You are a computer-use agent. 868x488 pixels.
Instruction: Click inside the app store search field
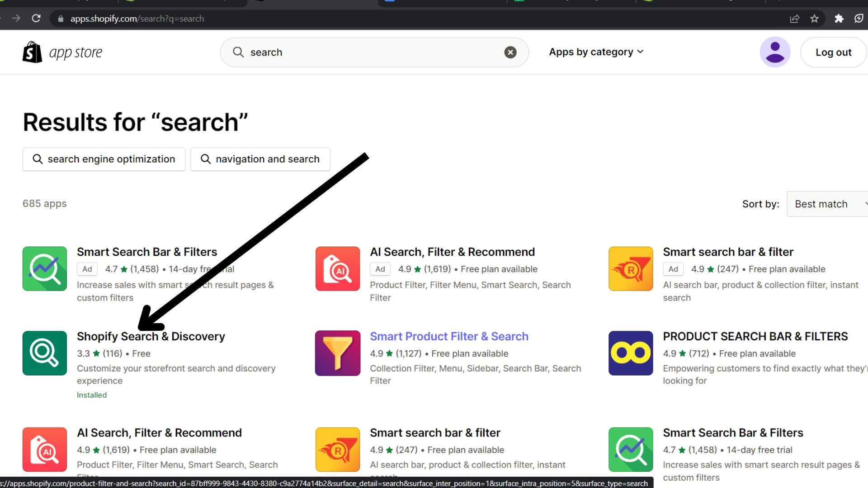click(374, 52)
